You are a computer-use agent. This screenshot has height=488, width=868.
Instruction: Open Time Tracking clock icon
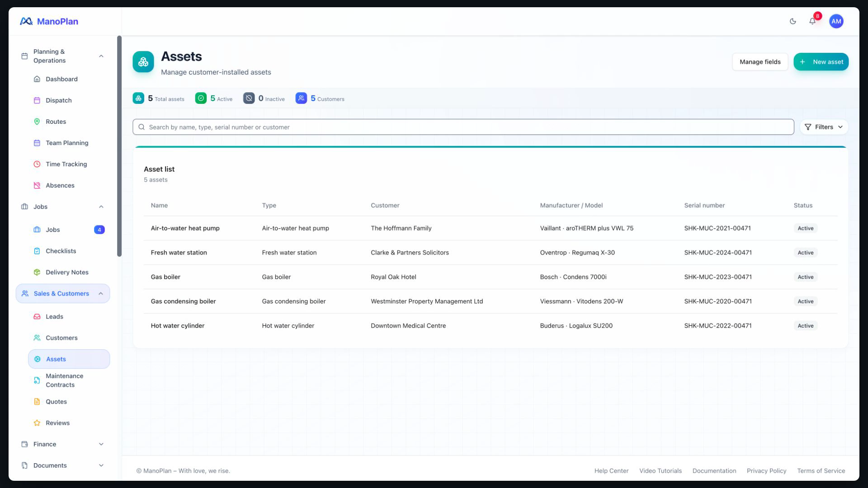click(37, 164)
